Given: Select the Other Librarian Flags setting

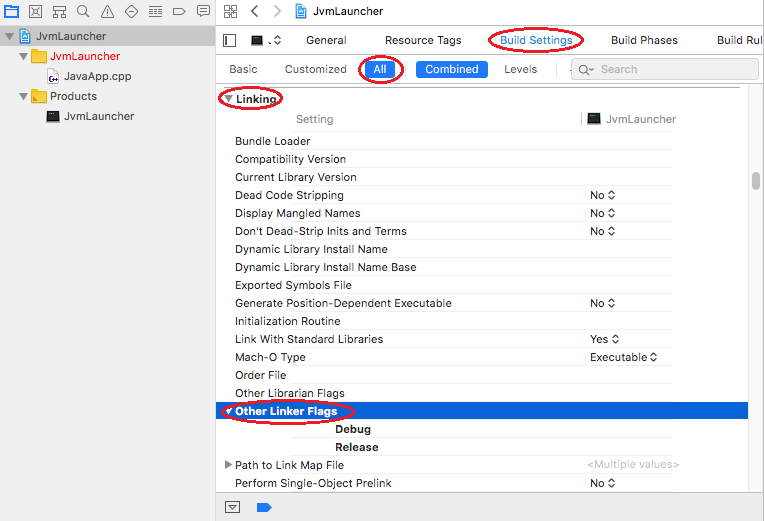Looking at the screenshot, I should coord(289,393).
